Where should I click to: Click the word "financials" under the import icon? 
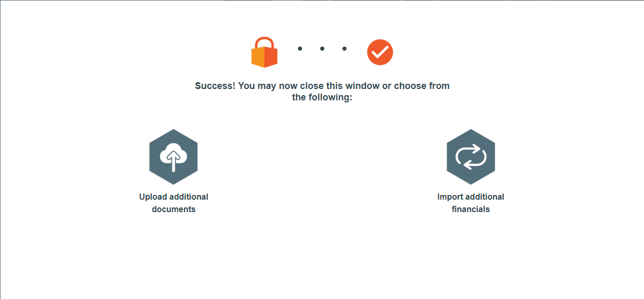[470, 210]
